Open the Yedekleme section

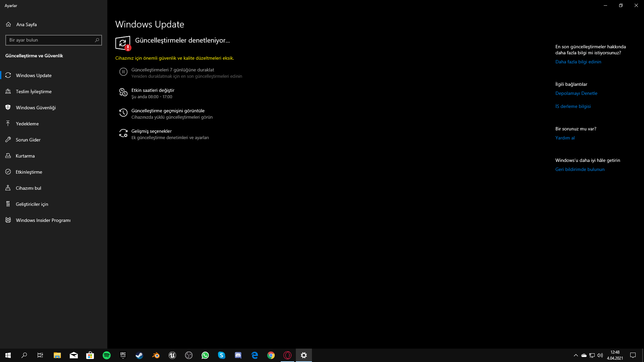pyautogui.click(x=27, y=124)
